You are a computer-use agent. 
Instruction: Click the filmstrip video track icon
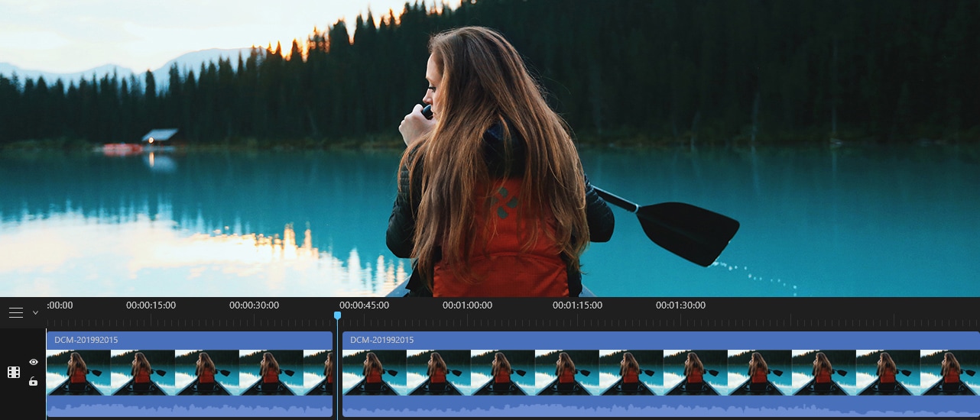pyautogui.click(x=14, y=372)
